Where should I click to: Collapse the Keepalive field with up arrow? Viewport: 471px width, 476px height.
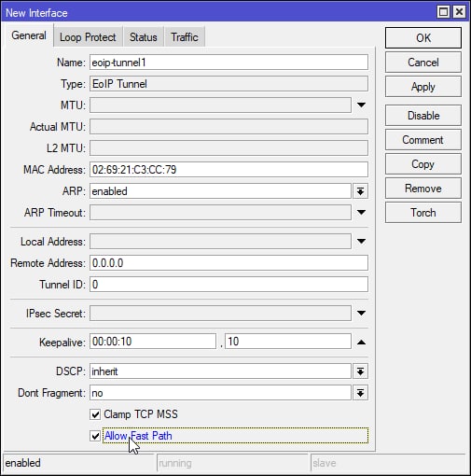coord(361,342)
